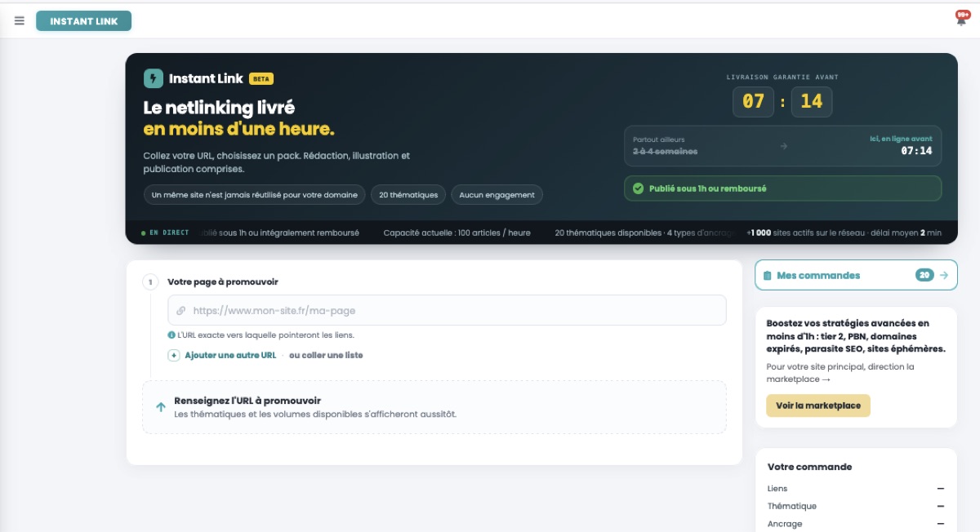Click the green checkmark in the refund banner
The image size is (980, 532).
(639, 188)
